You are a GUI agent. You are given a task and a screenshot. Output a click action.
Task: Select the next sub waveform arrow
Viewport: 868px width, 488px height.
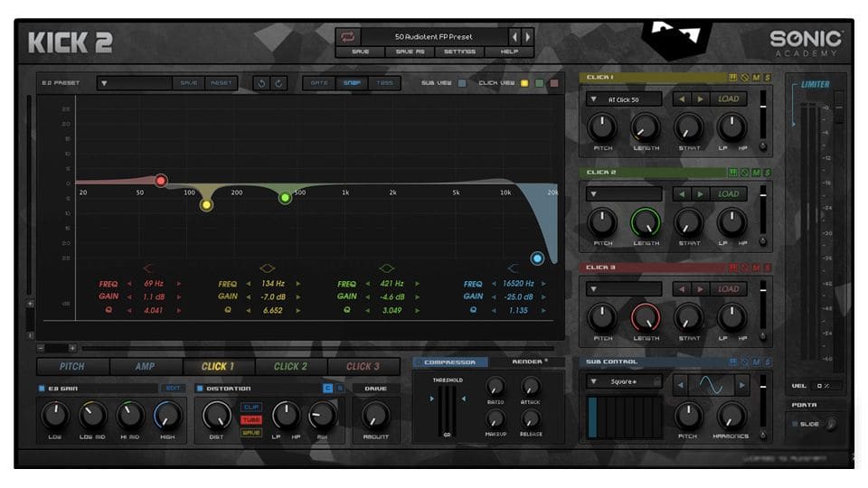742,385
